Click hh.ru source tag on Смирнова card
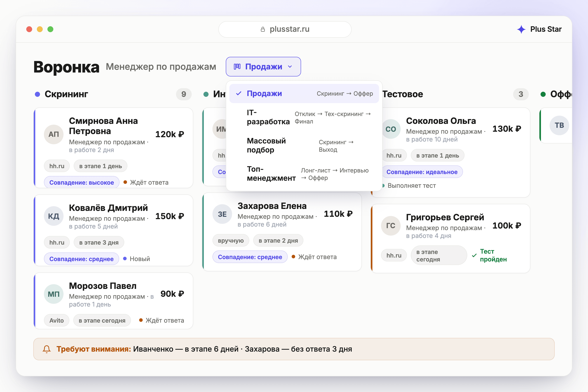The width and height of the screenshot is (588, 392). tap(57, 166)
